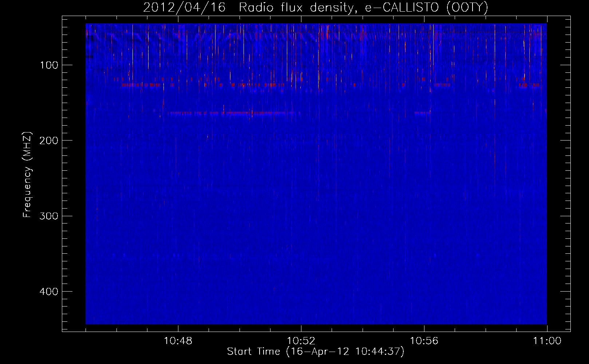This screenshot has height=364, width=589.
Task: Click the 10:56 time tick label
Action: tap(424, 341)
